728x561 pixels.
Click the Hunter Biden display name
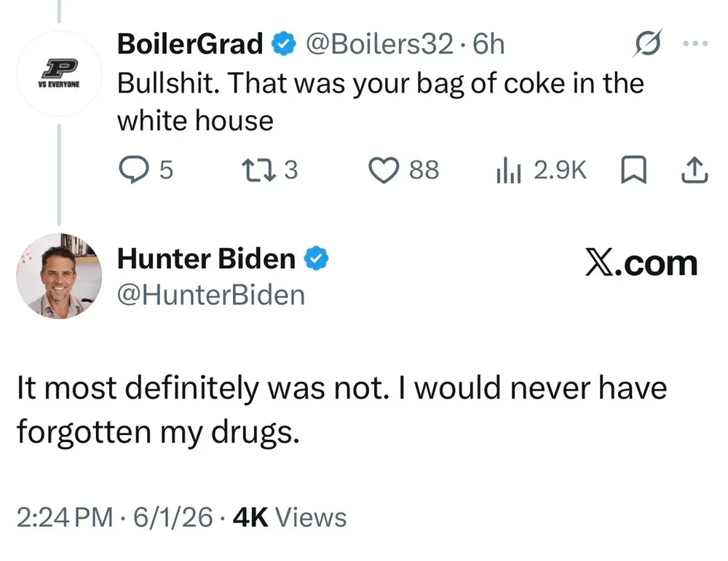[x=206, y=259]
